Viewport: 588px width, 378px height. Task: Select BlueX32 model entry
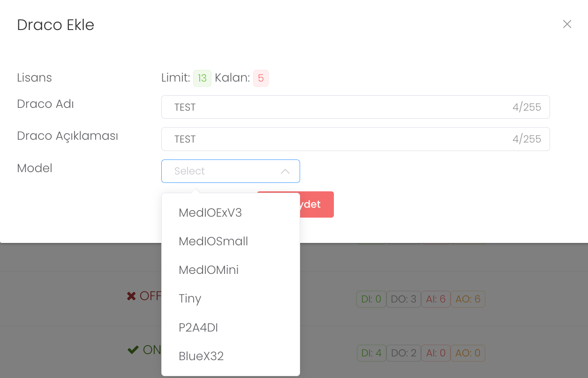click(201, 356)
